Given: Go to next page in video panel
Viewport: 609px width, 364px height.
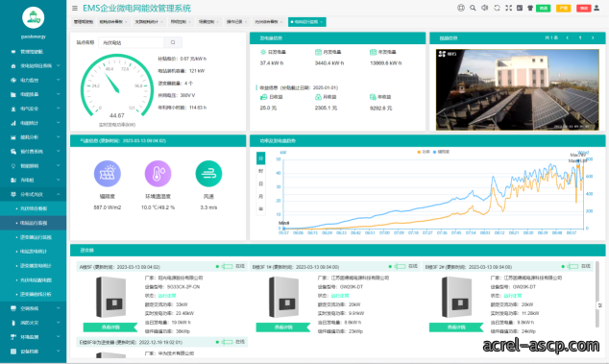Looking at the screenshot, I should (593, 37).
